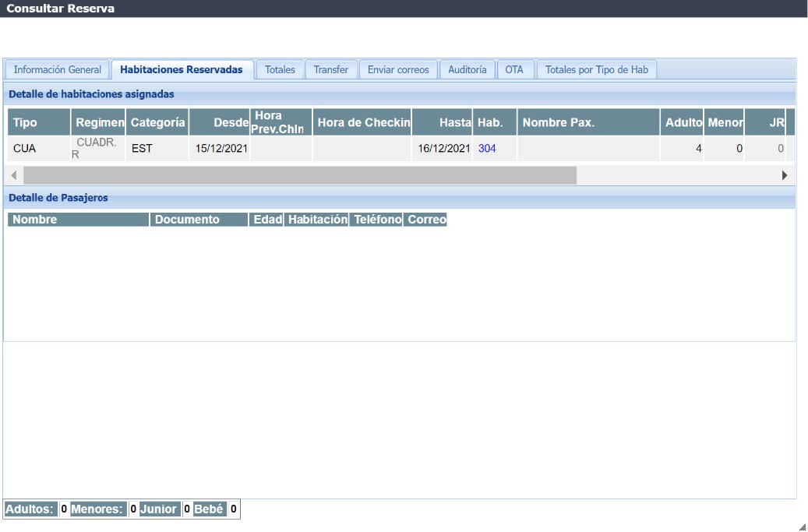Go to the Enviar correos tab
Image resolution: width=808 pixels, height=532 pixels.
398,69
